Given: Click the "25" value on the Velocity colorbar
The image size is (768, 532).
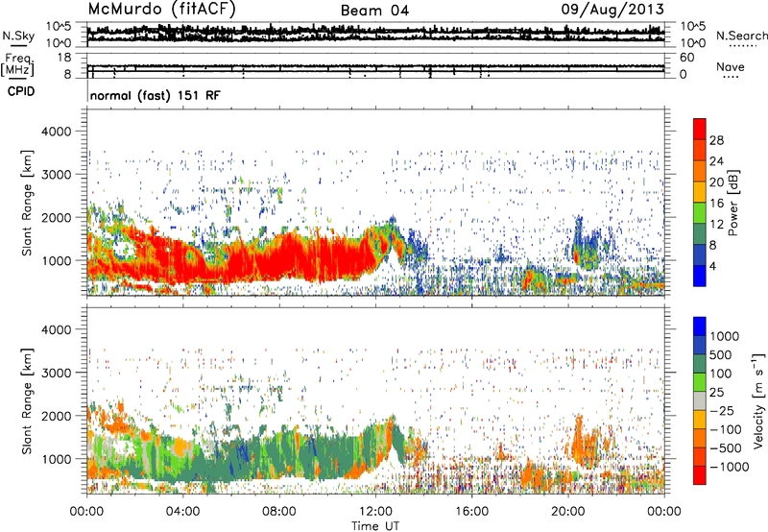Looking at the screenshot, I should (x=716, y=393).
